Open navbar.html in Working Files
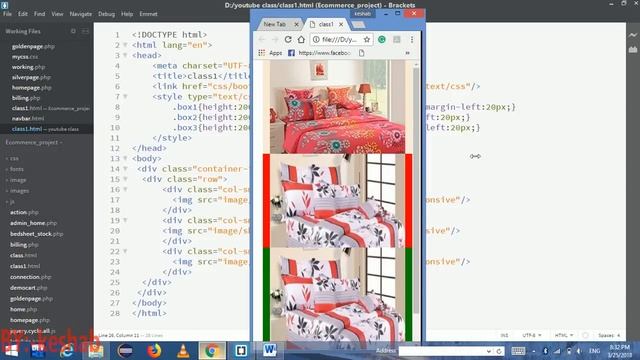 pos(28,118)
